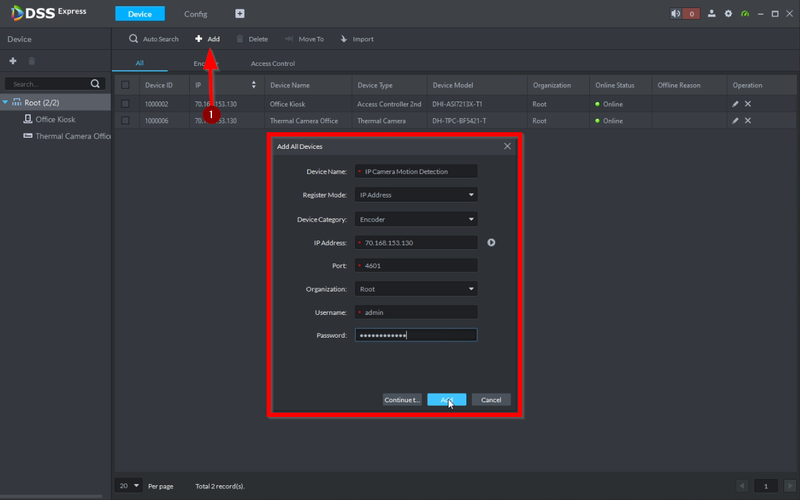Tick the checkbox for device 1000002
The height and width of the screenshot is (500, 800).
pyautogui.click(x=125, y=104)
